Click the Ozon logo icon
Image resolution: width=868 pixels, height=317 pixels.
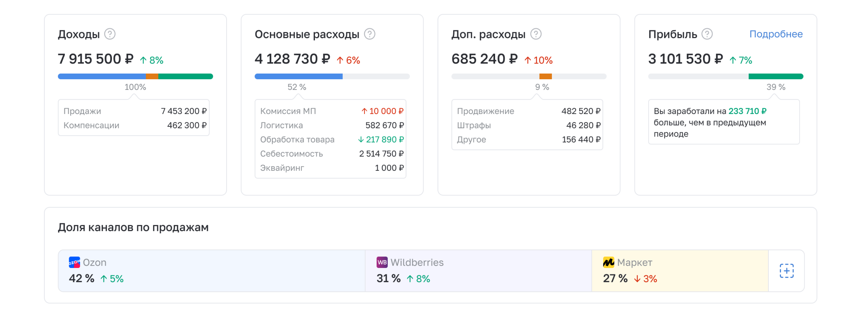pos(74,262)
